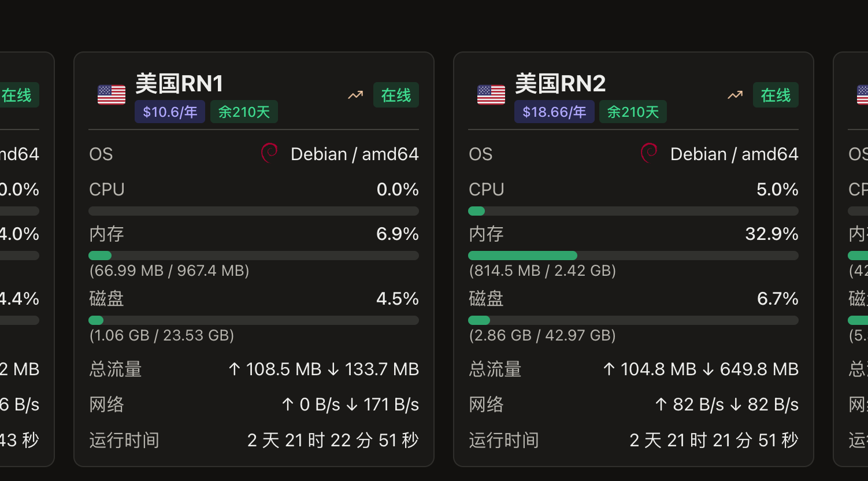This screenshot has height=481, width=868.
Task: Click the Debian swirl logo in the 美国RN2 card
Action: pyautogui.click(x=649, y=153)
